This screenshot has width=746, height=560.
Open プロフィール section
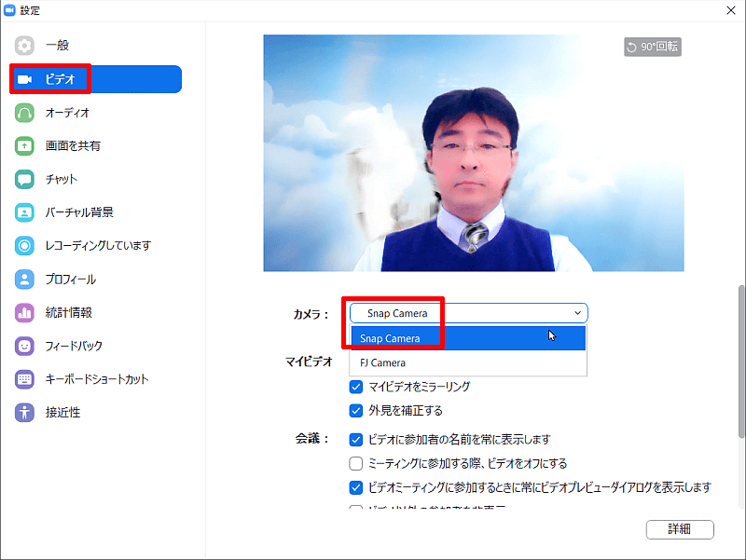pyautogui.click(x=71, y=280)
